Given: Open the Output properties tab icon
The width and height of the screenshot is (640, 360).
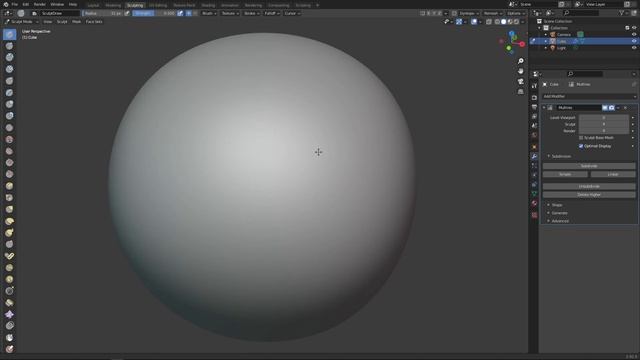Looking at the screenshot, I should 534,107.
